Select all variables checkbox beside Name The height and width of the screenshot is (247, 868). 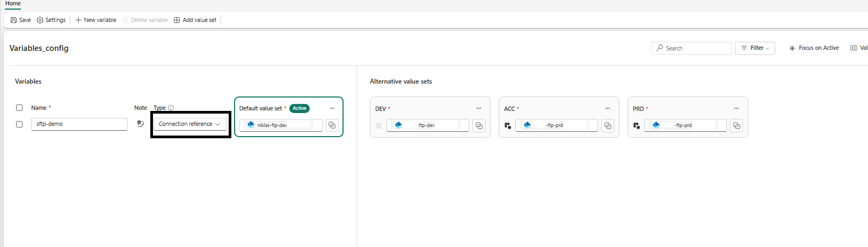point(19,108)
